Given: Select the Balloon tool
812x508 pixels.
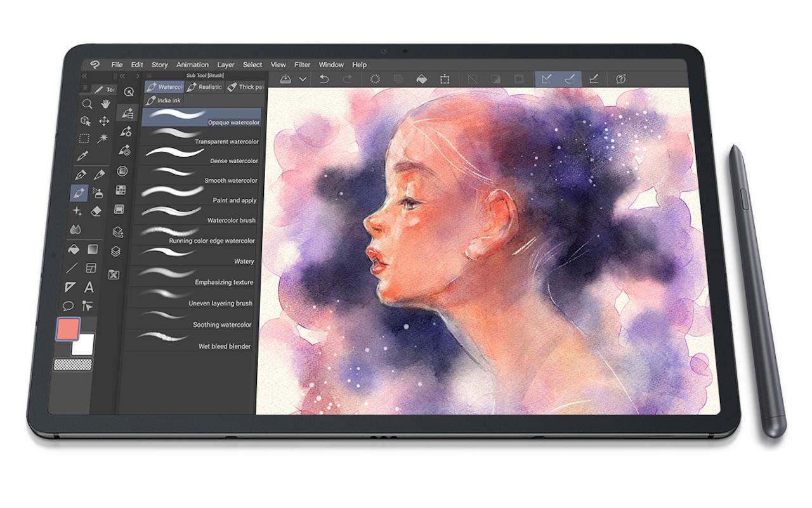Looking at the screenshot, I should tap(69, 306).
